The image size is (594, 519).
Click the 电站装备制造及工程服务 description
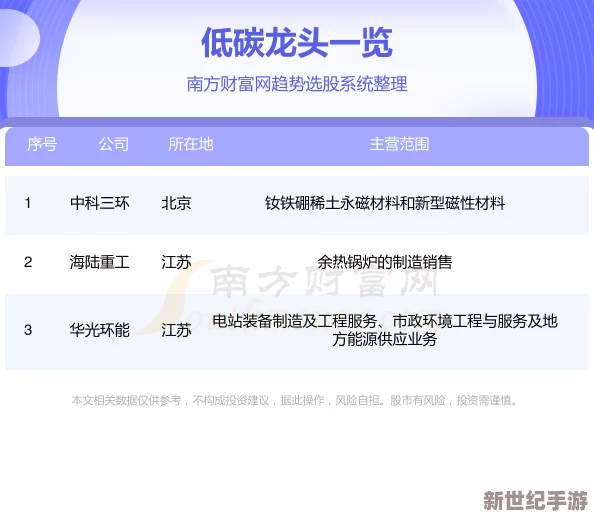(385, 330)
